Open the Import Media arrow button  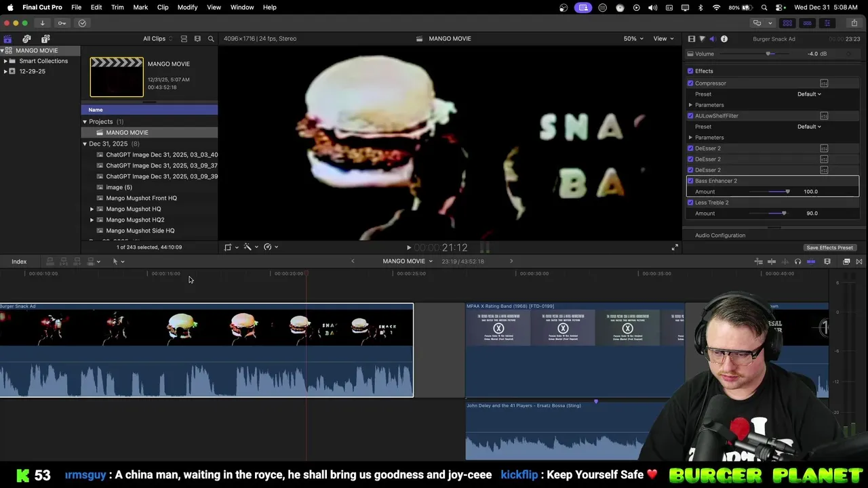(42, 23)
